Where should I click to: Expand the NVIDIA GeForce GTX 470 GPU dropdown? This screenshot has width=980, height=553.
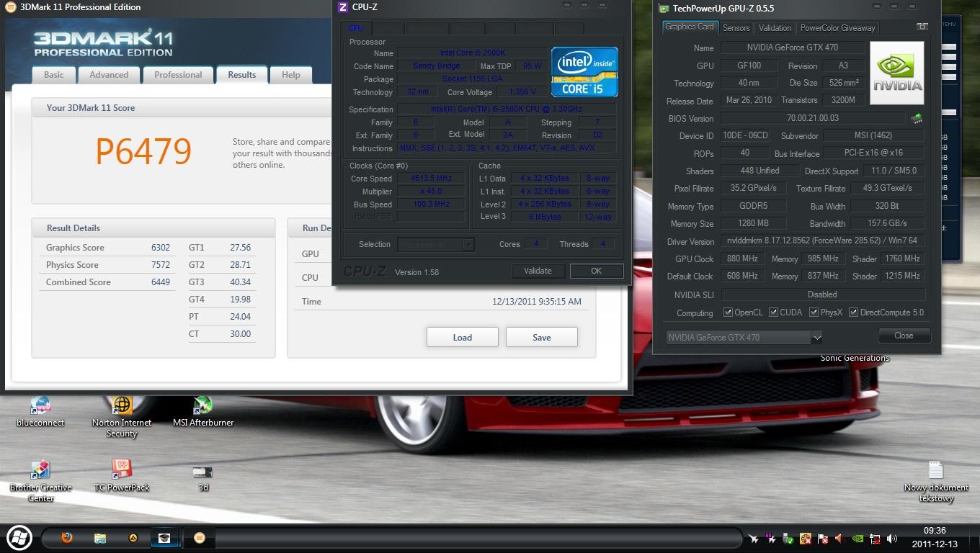[816, 337]
